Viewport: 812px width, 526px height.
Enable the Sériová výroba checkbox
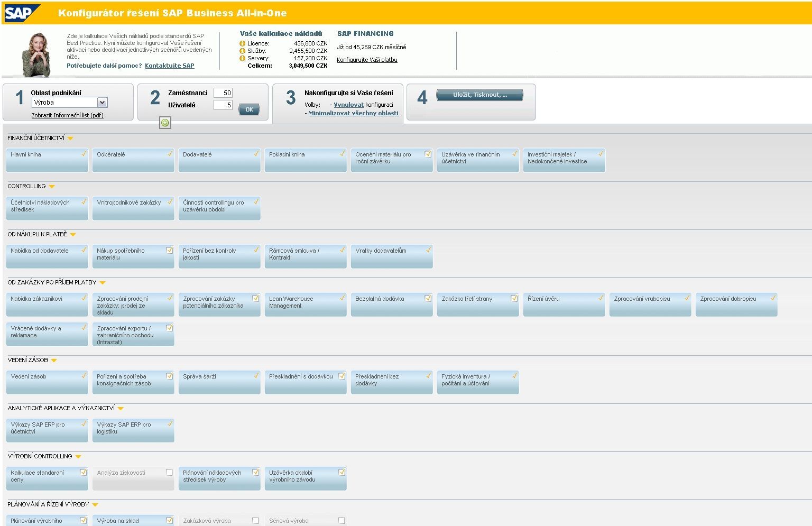[x=342, y=521]
